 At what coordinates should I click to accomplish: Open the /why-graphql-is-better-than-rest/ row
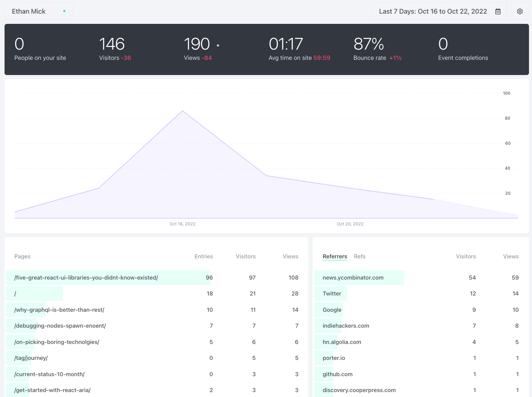[x=156, y=310]
